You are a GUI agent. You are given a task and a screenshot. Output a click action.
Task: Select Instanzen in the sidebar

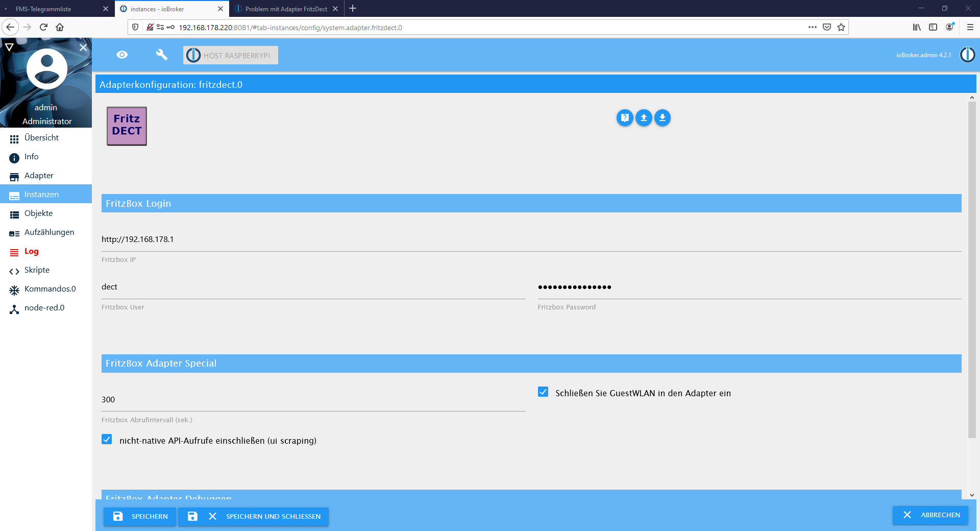pos(46,195)
